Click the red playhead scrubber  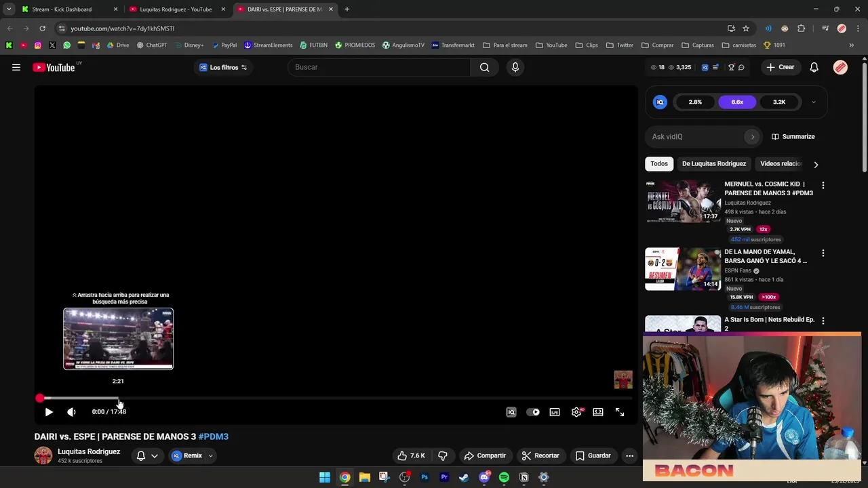(x=40, y=399)
